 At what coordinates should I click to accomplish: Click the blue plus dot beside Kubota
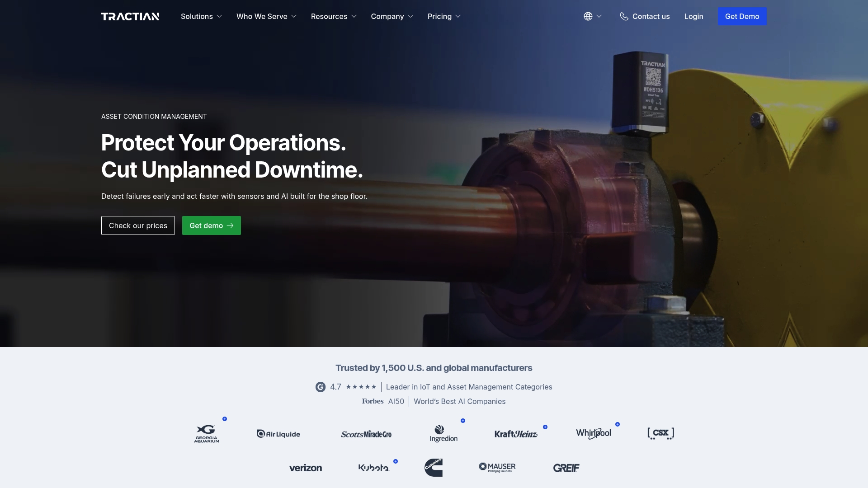tap(396, 461)
